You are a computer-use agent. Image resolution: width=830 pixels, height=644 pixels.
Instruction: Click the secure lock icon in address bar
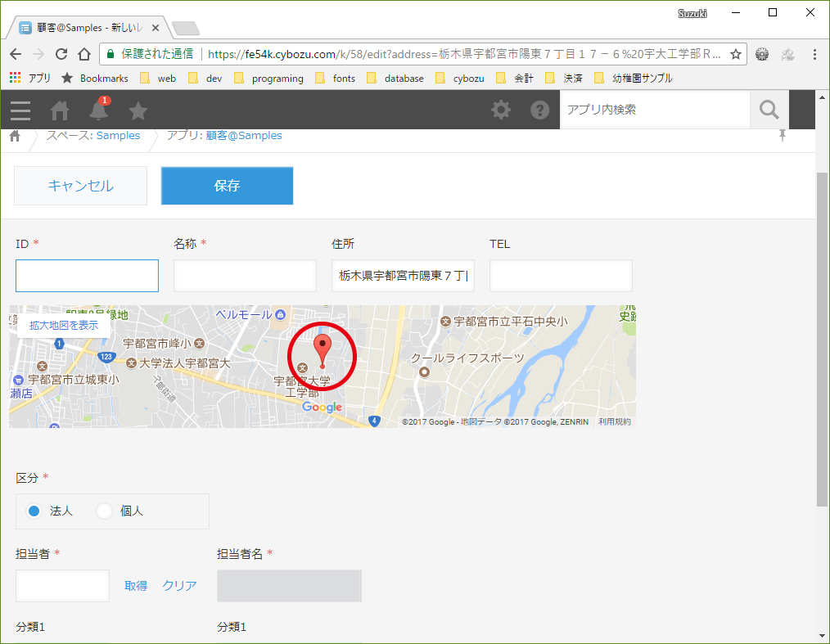[111, 54]
